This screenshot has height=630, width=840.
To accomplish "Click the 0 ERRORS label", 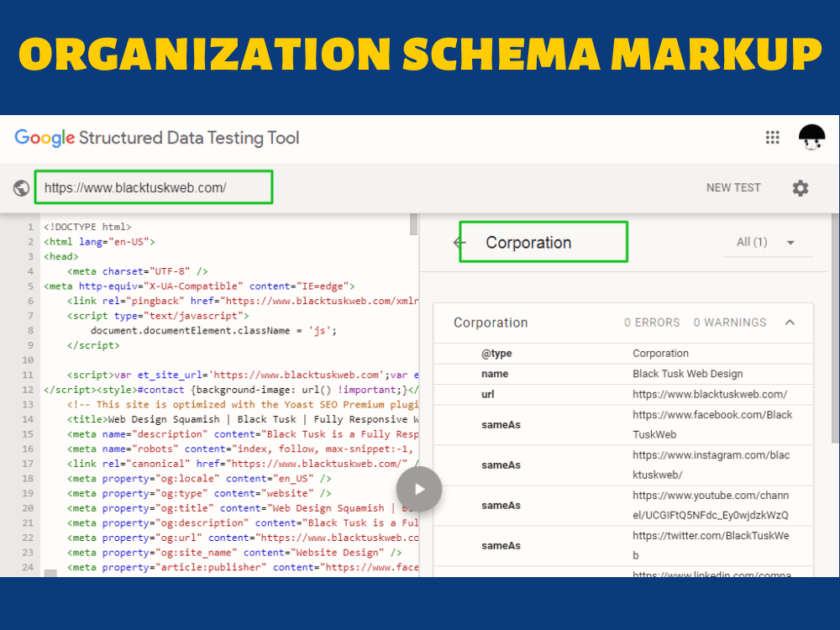I will pos(652,323).
